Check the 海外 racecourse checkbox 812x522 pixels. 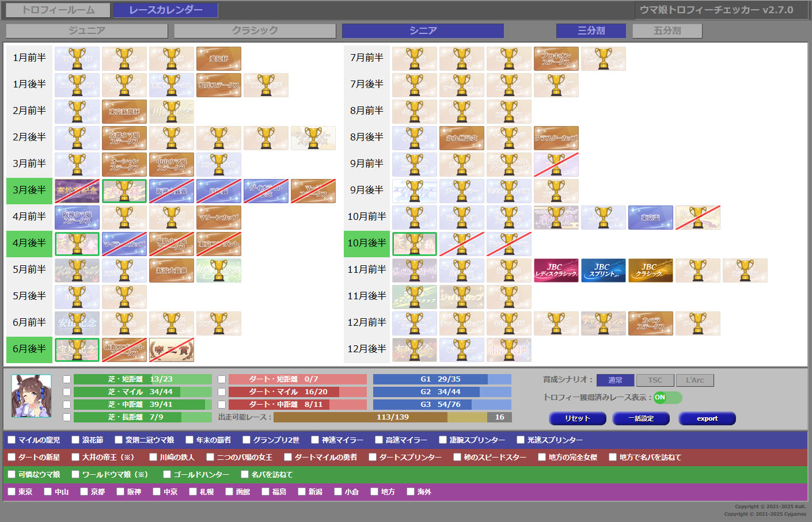click(411, 491)
